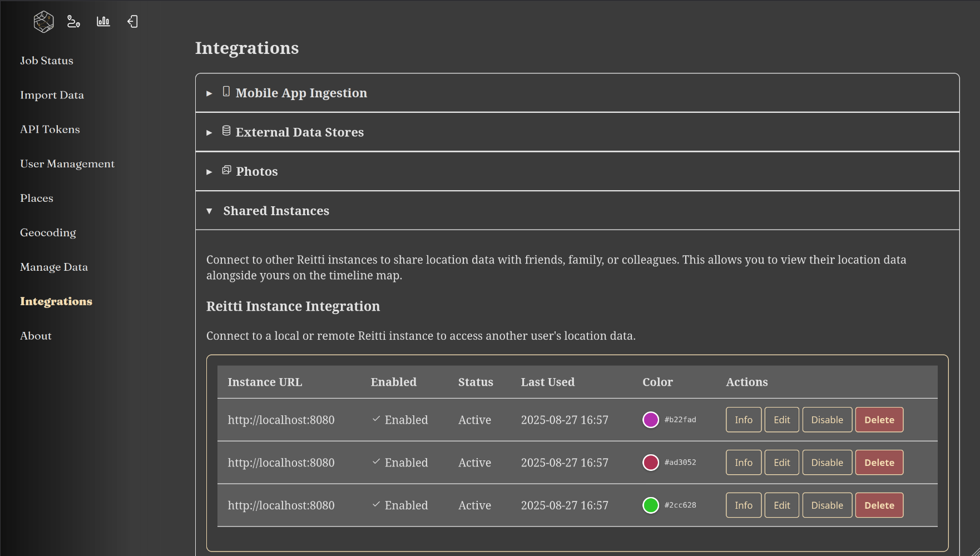Delete the first shared instance
The width and height of the screenshot is (980, 556).
click(x=879, y=420)
